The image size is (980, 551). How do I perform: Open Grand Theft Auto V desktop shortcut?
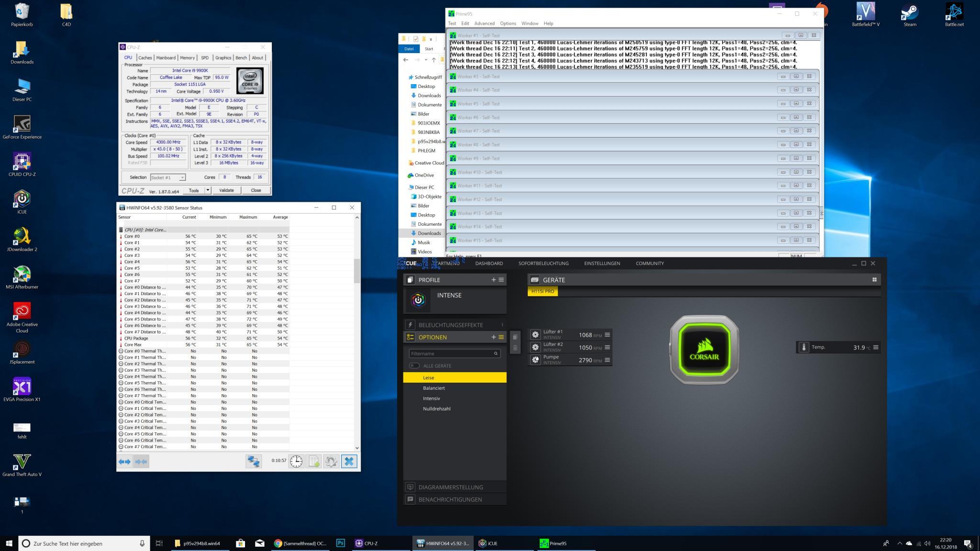point(22,465)
